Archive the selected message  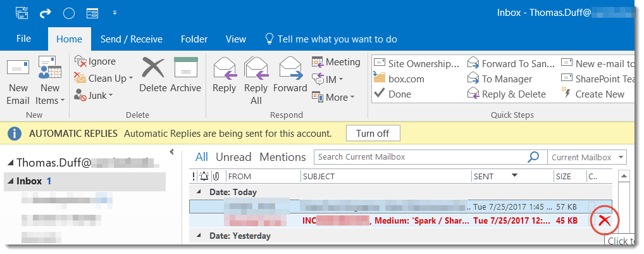tap(185, 75)
